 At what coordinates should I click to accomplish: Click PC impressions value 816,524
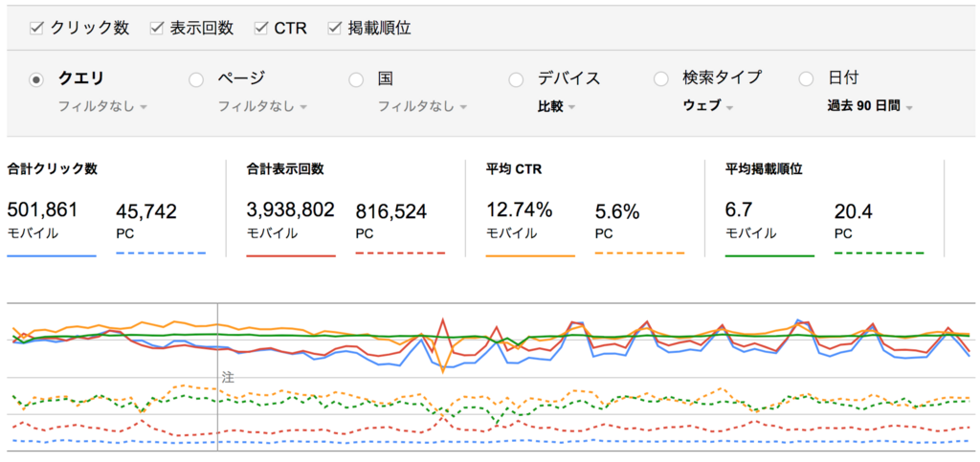pos(391,212)
